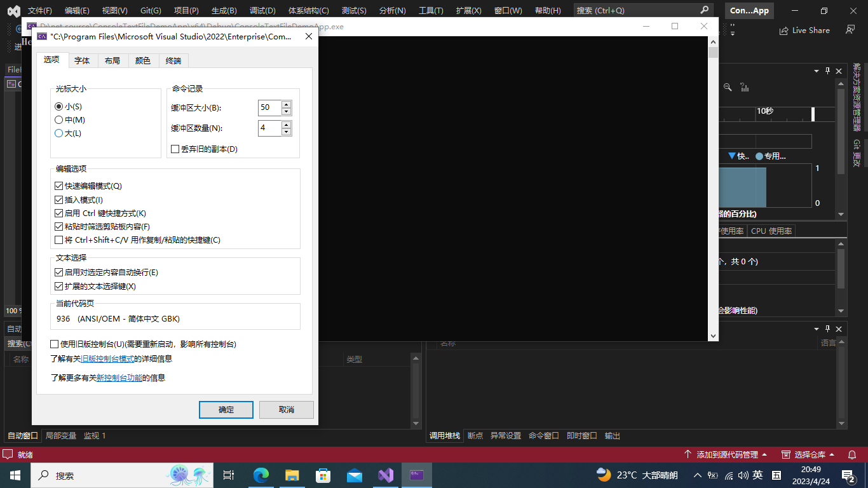Screen dimensions: 868x488
Task: Click the English input method indicator
Action: click(x=758, y=475)
